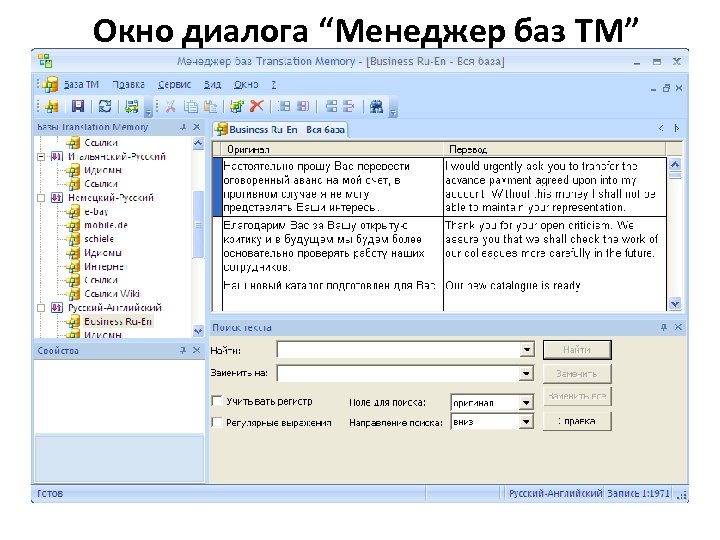Click the tree panel scrollbar thumb

[x=198, y=225]
